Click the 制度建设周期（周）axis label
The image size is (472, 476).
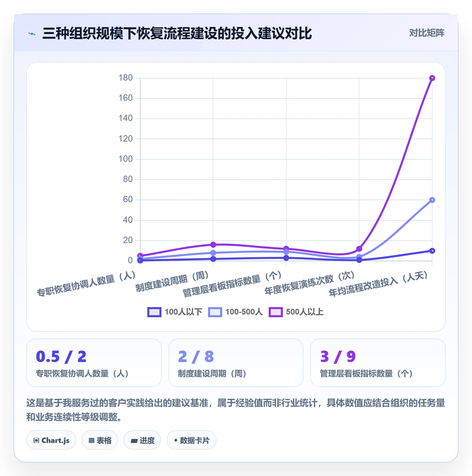(x=172, y=281)
